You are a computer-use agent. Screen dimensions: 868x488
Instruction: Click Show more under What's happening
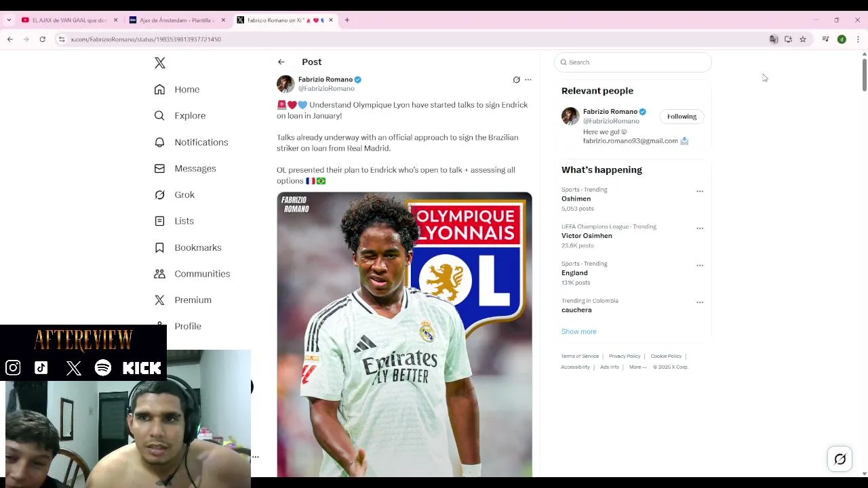(579, 331)
